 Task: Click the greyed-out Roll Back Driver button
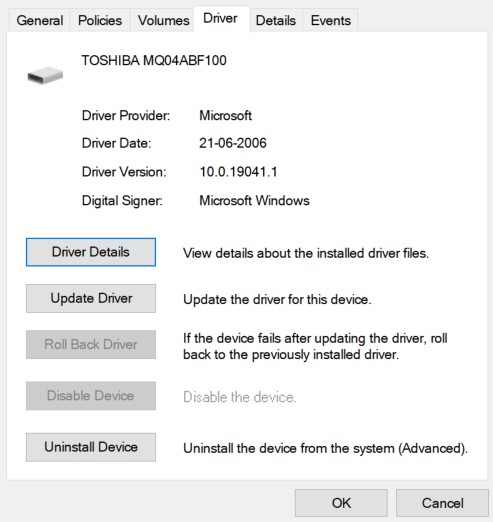point(91,344)
